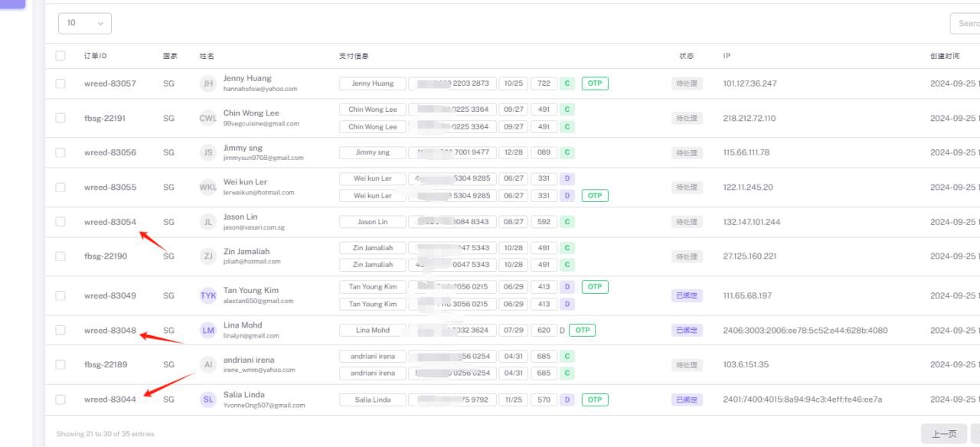Viewport: 980px width, 447px height.
Task: Sort by the 订单ID column header
Action: [x=96, y=56]
